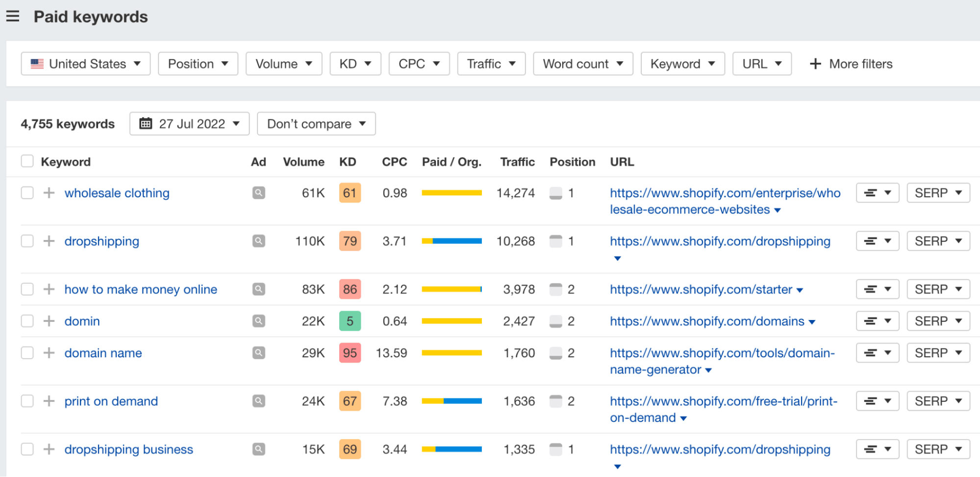Click ad preview icon for wholesale clothing
Screen dimensions: 980x477
tap(259, 193)
